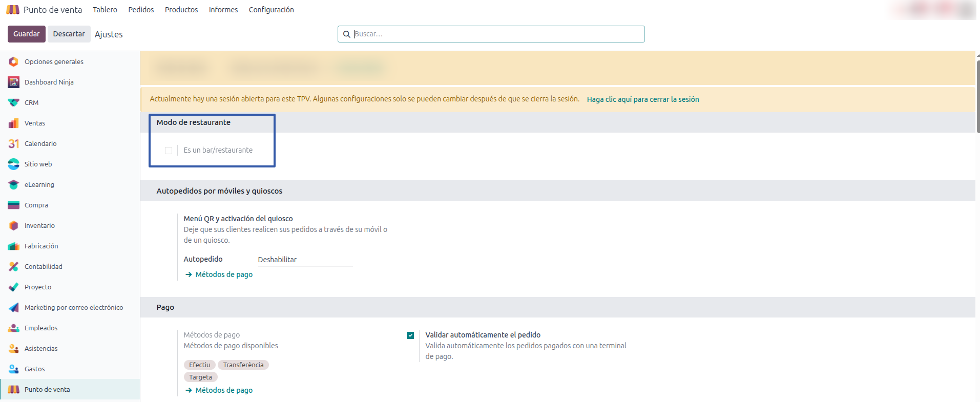Click the Calendario sidebar icon
Image resolution: width=980 pixels, height=402 pixels.
(13, 143)
